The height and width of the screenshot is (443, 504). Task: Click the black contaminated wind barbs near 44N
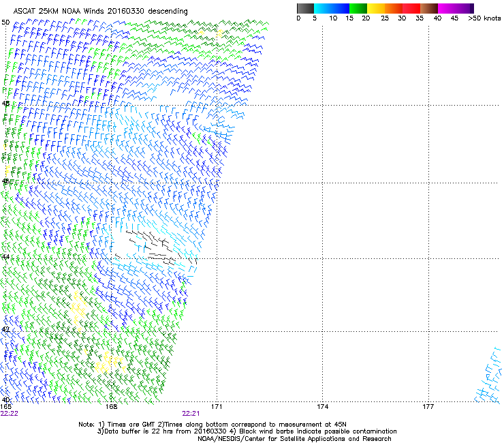[x=155, y=246]
